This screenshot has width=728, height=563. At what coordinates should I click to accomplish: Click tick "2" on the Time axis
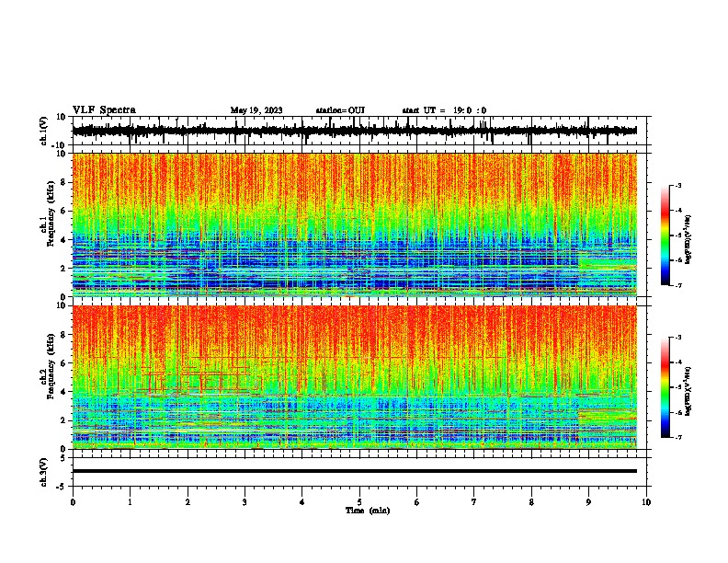pyautogui.click(x=188, y=502)
